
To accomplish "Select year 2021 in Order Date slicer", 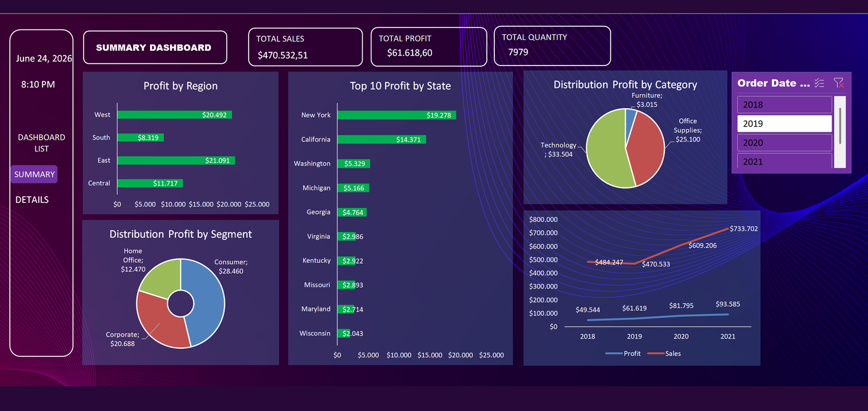I will coord(784,161).
